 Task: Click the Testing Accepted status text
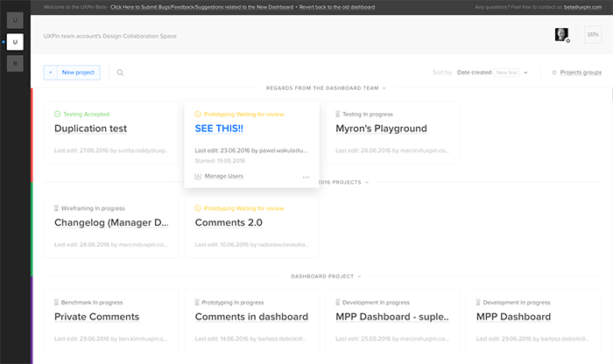[87, 114]
